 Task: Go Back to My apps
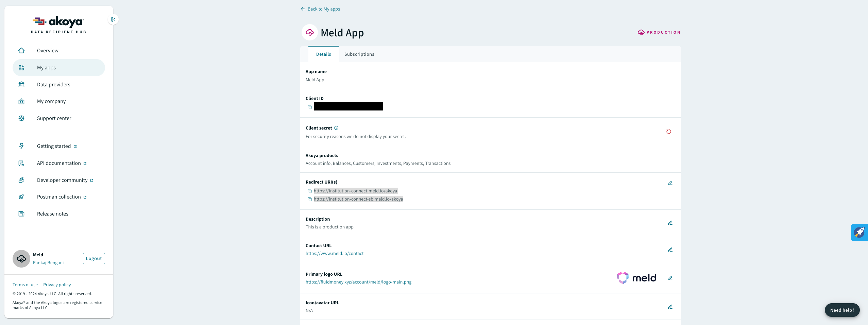point(320,9)
